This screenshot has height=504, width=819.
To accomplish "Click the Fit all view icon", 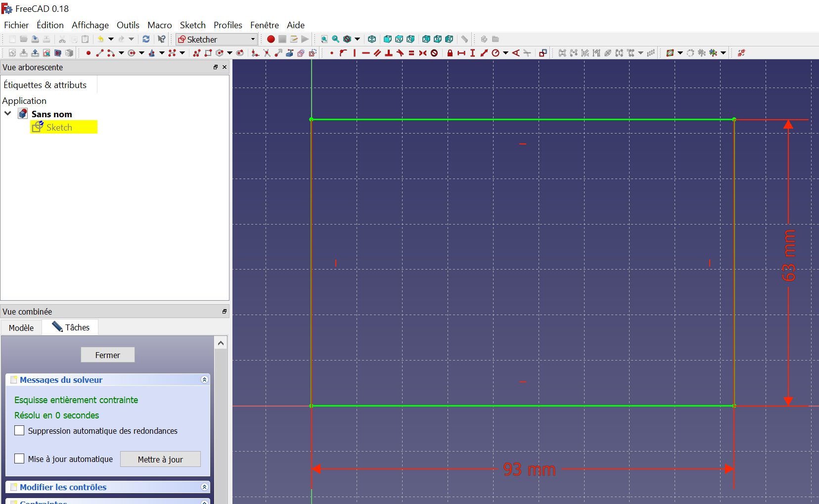I will pyautogui.click(x=324, y=39).
